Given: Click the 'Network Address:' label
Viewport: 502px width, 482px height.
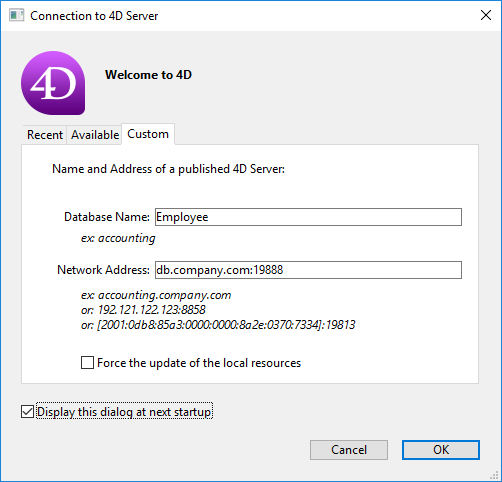Looking at the screenshot, I should 103,270.
